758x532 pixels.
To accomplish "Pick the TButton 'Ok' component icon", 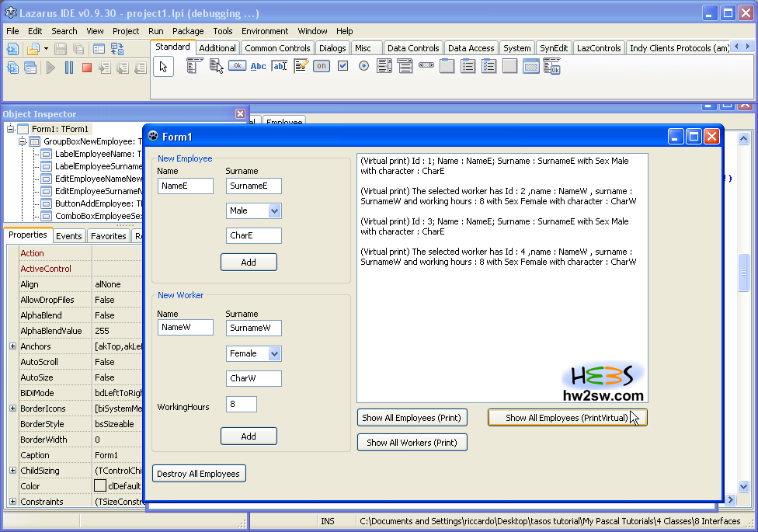I will (238, 66).
